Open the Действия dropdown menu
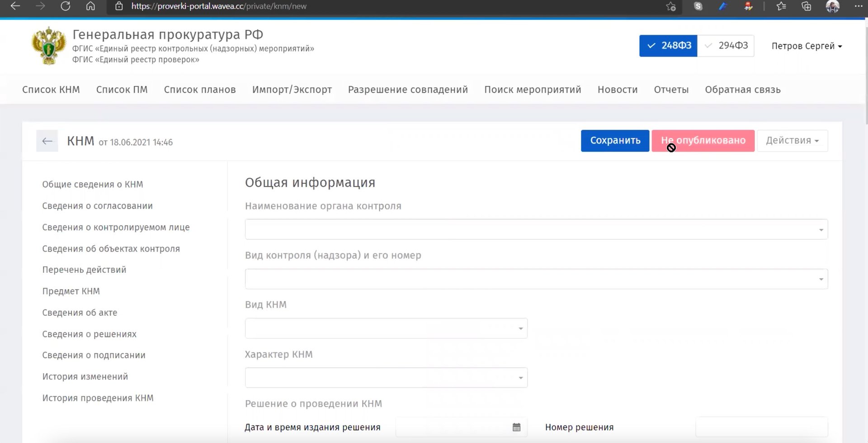868x443 pixels. [x=792, y=140]
